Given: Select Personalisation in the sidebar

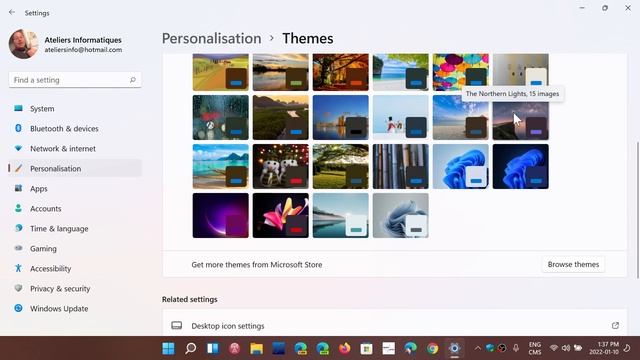Looking at the screenshot, I should click(x=75, y=169).
